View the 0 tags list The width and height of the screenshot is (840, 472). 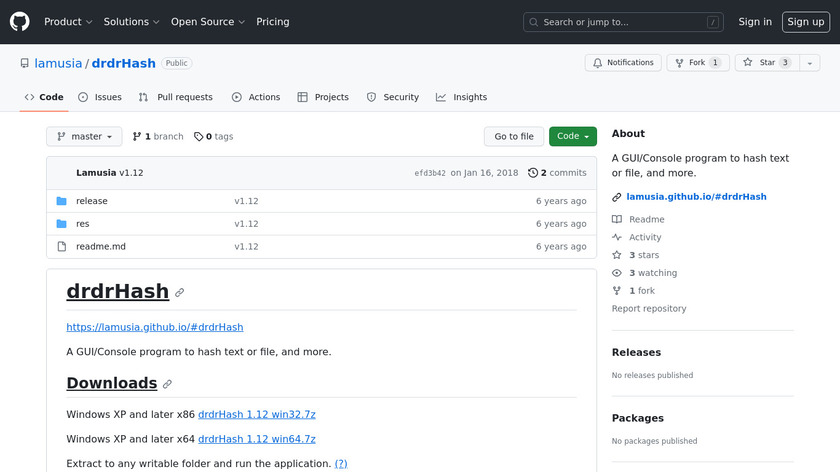(213, 137)
